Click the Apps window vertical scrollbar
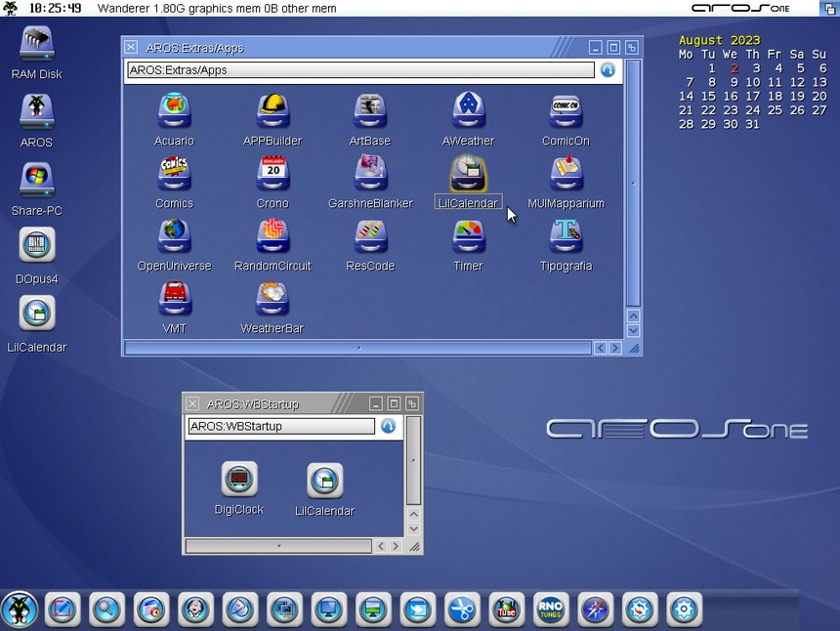840x631 pixels. click(633, 183)
